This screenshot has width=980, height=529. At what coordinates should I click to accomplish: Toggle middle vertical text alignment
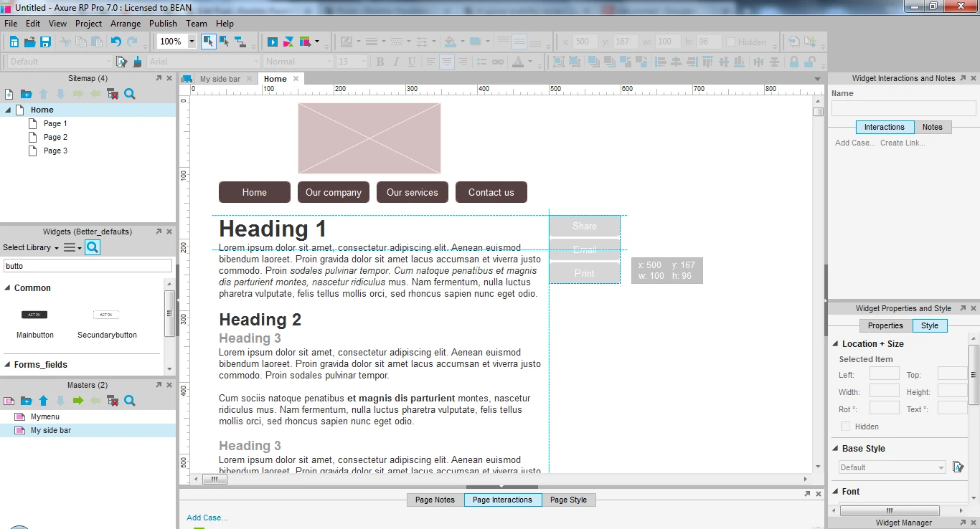(x=519, y=42)
